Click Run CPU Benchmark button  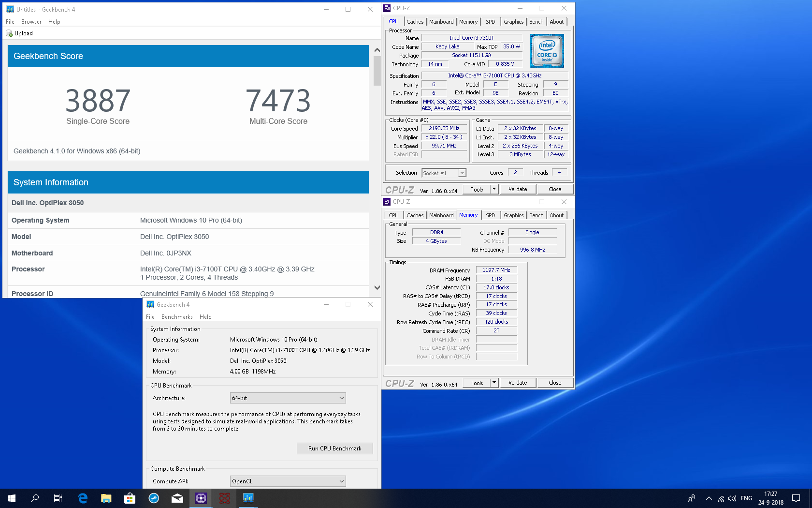point(335,448)
